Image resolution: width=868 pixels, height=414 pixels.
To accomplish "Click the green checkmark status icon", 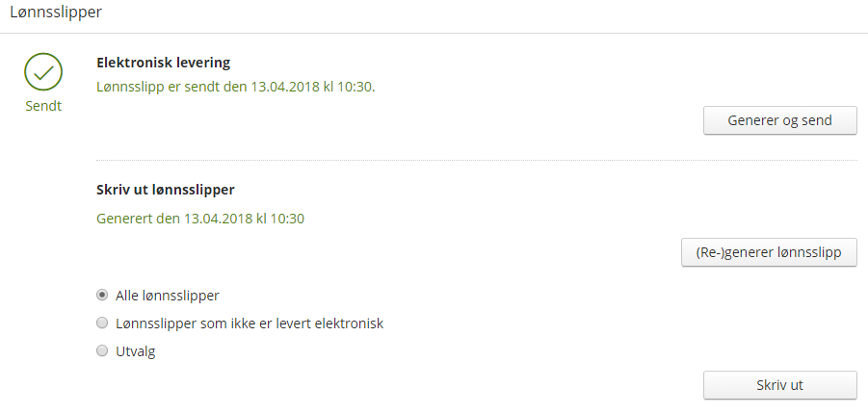I will [43, 72].
